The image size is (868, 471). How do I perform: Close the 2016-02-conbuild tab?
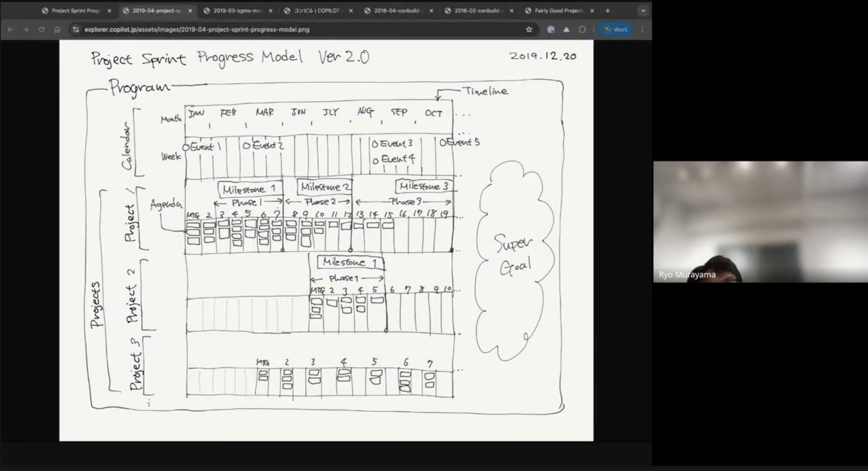pos(512,11)
